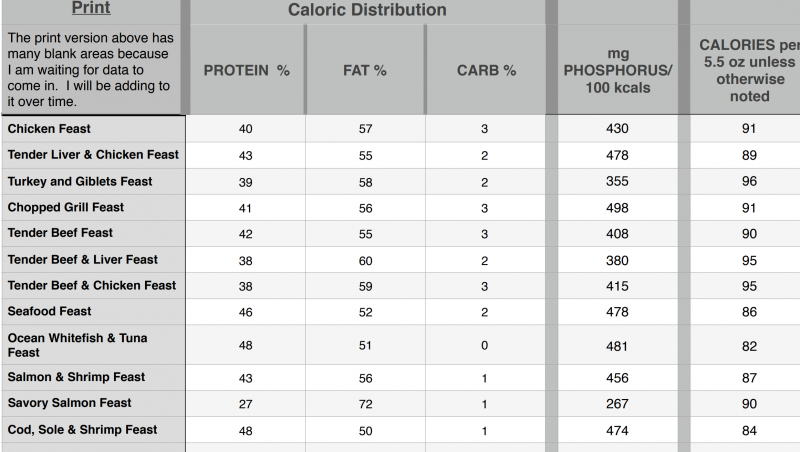Click the Caloric Distribution heading
Image resolution: width=800 pixels, height=452 pixels.
(x=367, y=11)
